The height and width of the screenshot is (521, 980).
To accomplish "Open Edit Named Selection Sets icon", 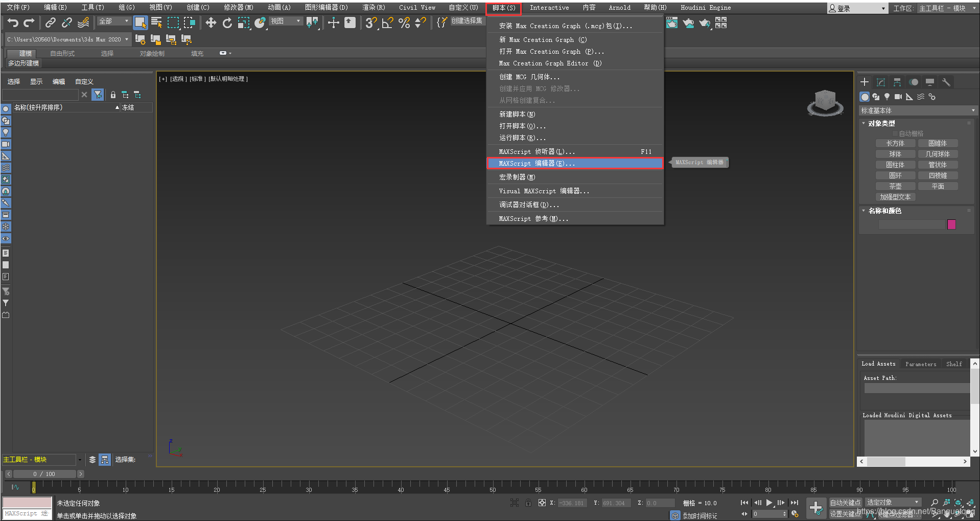I will coord(441,22).
